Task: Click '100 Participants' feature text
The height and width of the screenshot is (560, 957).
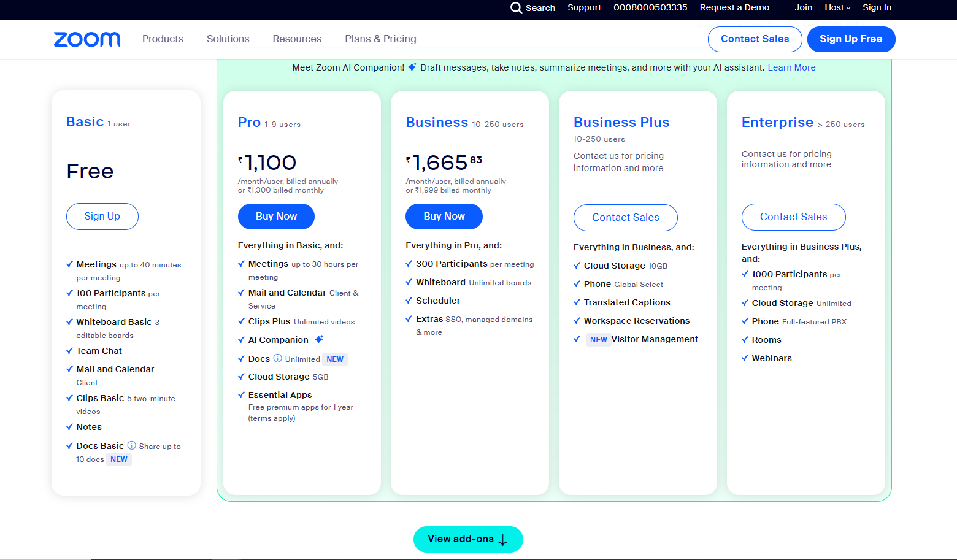Action: (111, 293)
